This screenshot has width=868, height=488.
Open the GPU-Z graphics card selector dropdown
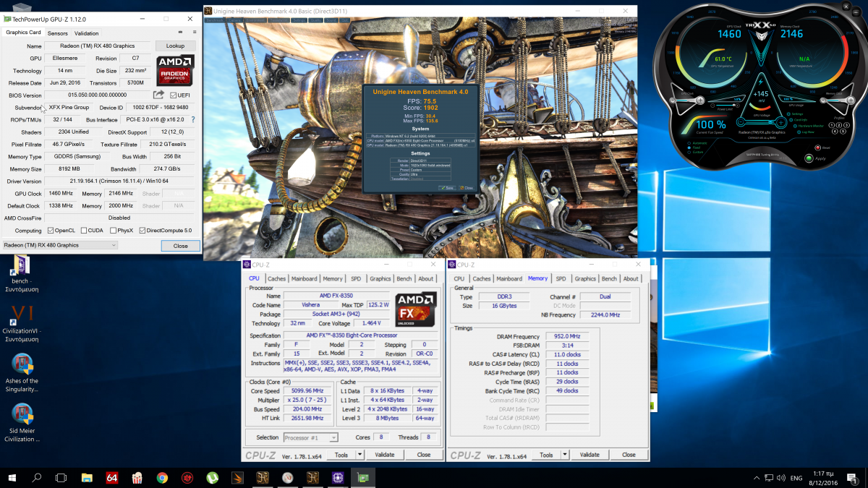click(x=60, y=245)
